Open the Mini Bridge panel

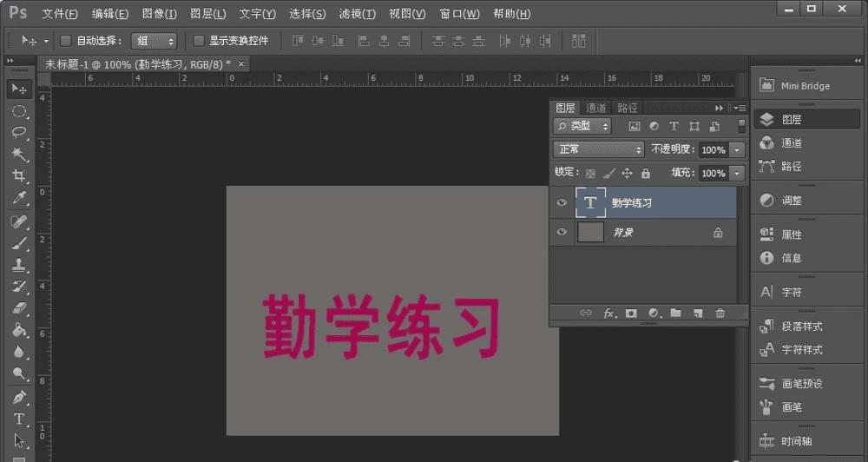tap(793, 86)
